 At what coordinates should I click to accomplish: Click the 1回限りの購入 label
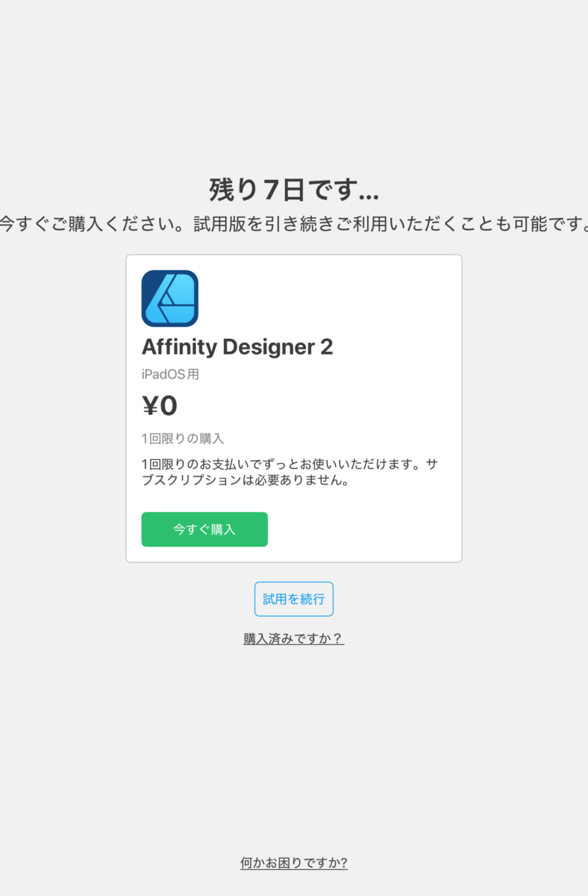click(183, 438)
